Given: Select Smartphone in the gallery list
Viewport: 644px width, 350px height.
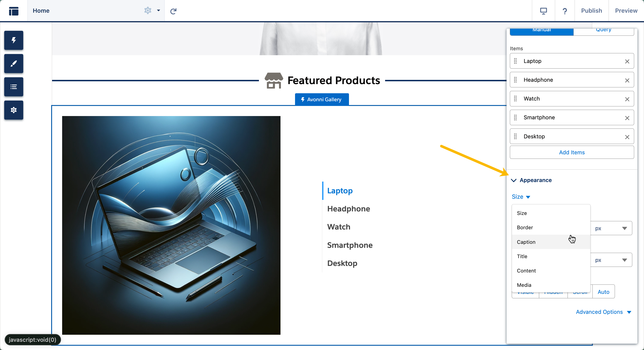Looking at the screenshot, I should pos(349,245).
